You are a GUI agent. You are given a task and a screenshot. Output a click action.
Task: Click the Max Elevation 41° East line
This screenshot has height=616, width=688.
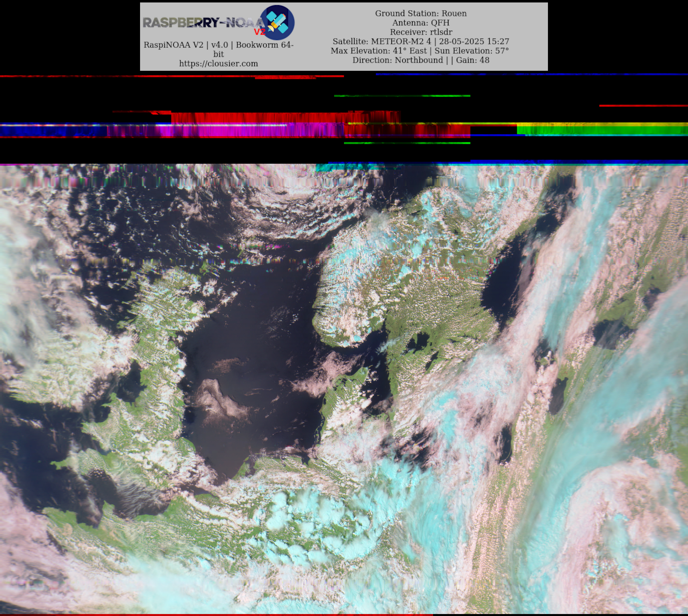pyautogui.click(x=420, y=51)
